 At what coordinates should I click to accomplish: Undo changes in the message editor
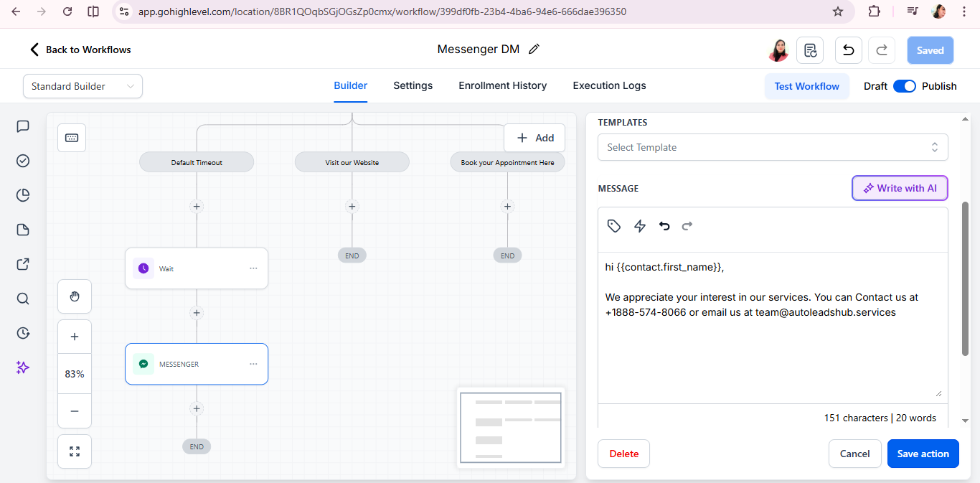tap(664, 225)
